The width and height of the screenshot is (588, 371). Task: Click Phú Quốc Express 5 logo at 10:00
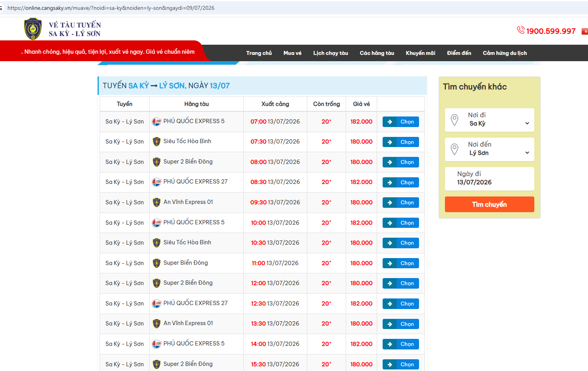tap(156, 223)
